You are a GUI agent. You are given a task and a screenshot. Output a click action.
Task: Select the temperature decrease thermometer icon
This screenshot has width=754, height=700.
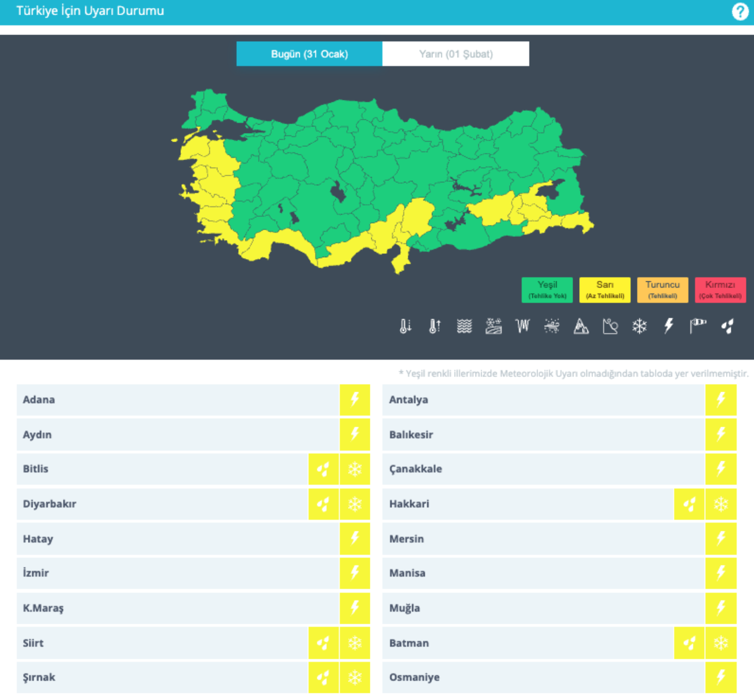tap(405, 326)
